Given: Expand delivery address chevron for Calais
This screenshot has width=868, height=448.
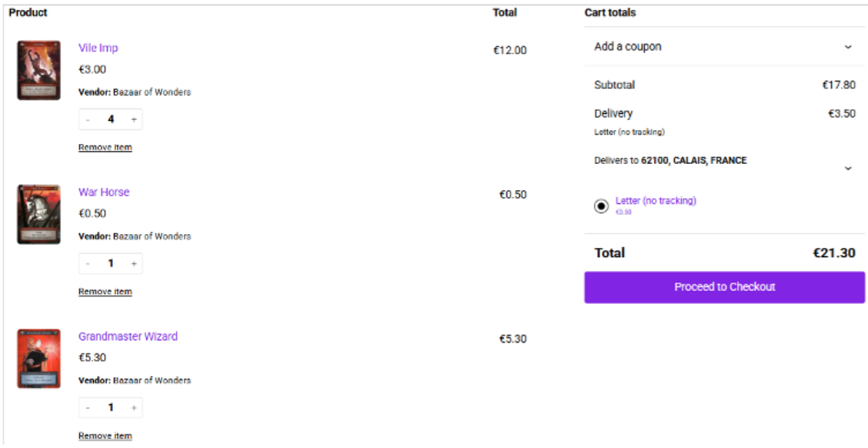Looking at the screenshot, I should click(x=848, y=169).
